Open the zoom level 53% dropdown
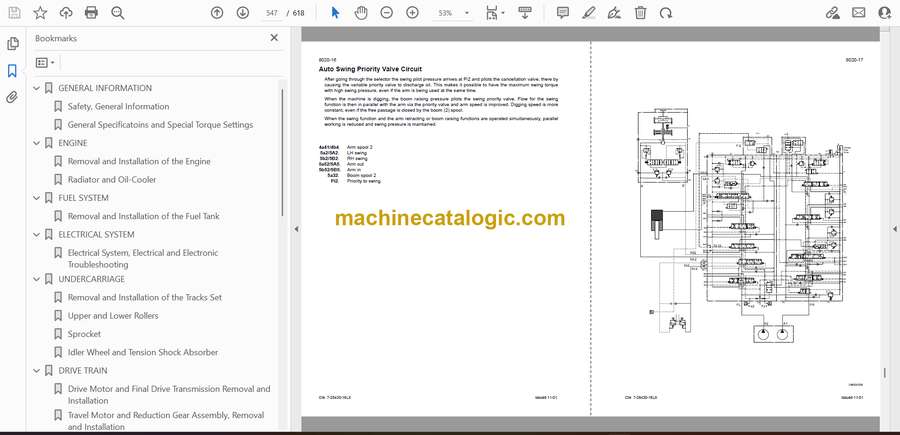900x435 pixels. tap(452, 13)
